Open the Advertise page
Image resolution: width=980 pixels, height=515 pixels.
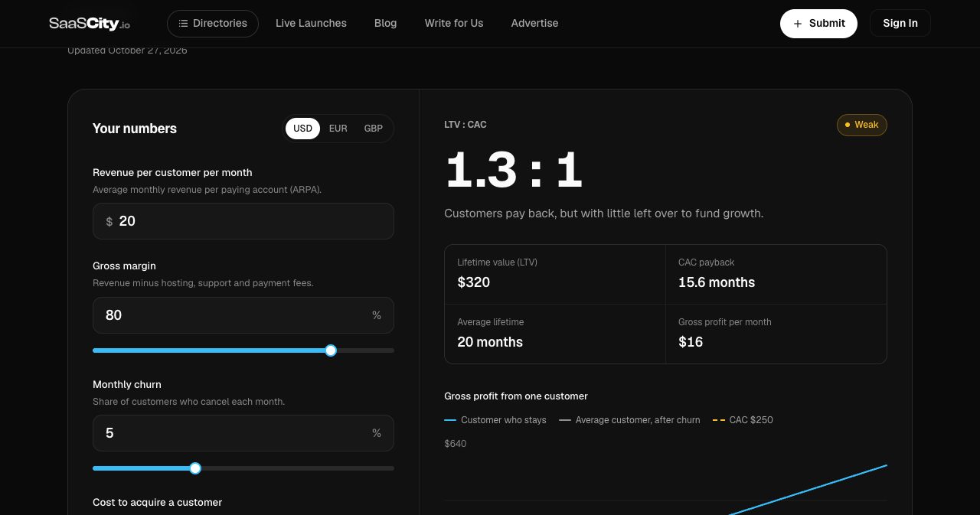[534, 24]
